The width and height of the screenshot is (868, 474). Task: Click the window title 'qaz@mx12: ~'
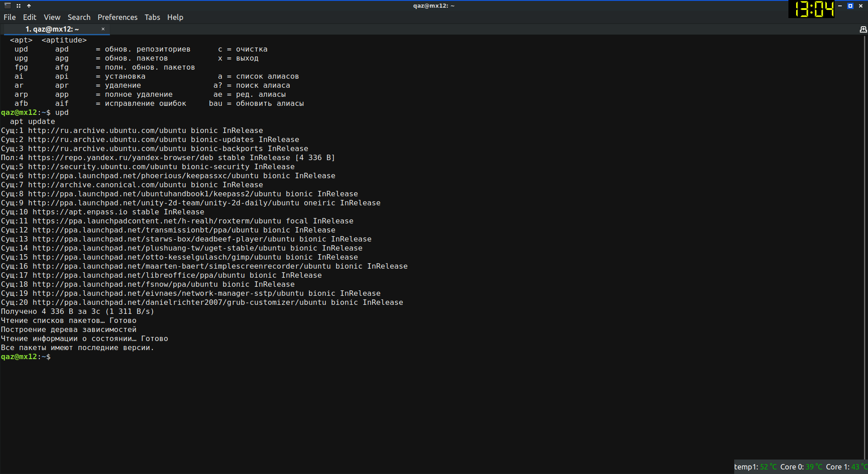click(434, 5)
